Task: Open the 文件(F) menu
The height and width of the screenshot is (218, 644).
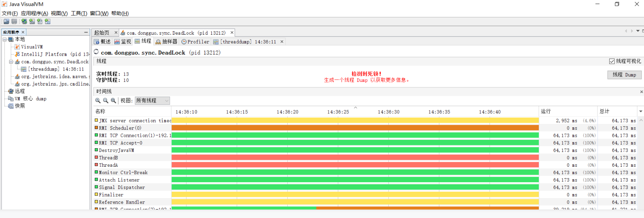Action: [10, 13]
